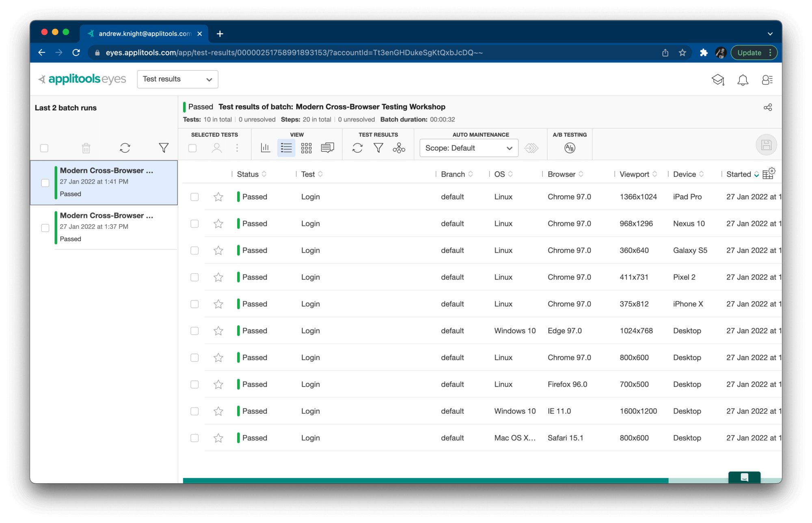Refresh the test results

[x=358, y=148]
